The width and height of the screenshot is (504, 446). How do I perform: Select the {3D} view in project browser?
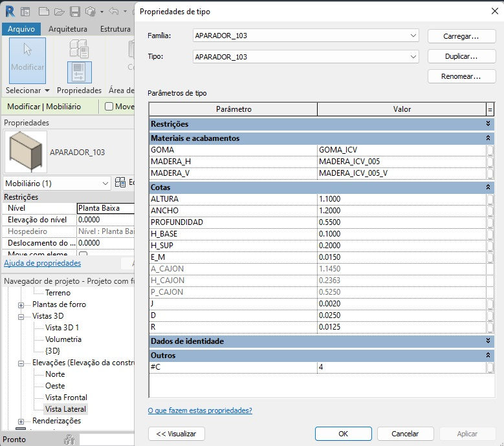[52, 350]
